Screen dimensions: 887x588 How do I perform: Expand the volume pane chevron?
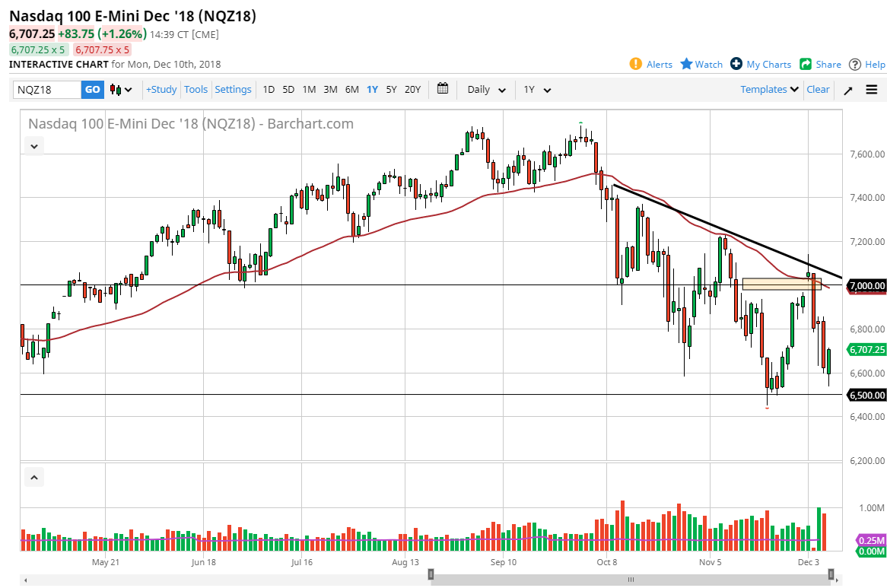coord(34,478)
